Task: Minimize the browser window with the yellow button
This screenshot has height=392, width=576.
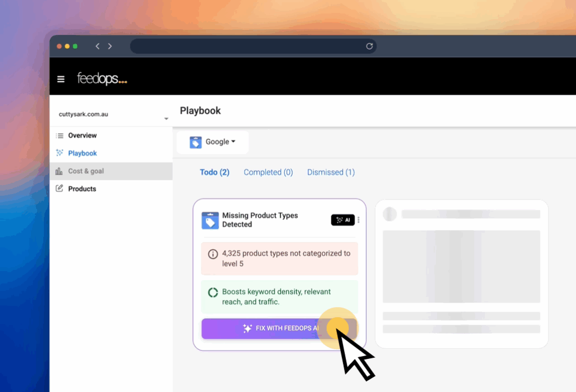Action: [x=67, y=46]
